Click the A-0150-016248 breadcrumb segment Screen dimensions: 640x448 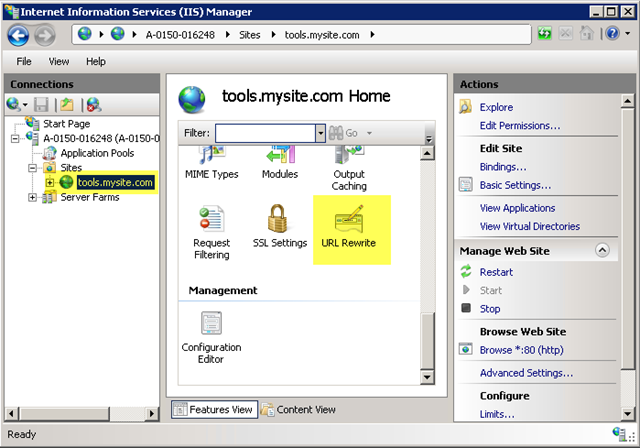pyautogui.click(x=180, y=35)
